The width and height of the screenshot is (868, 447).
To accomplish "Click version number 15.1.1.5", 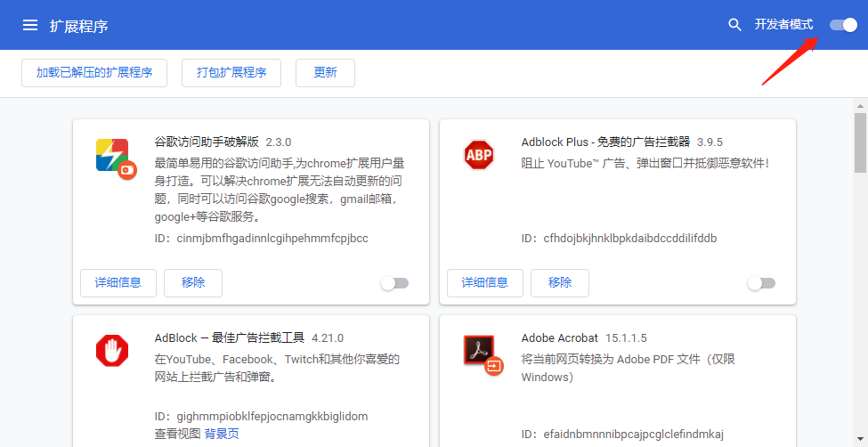I will (626, 337).
